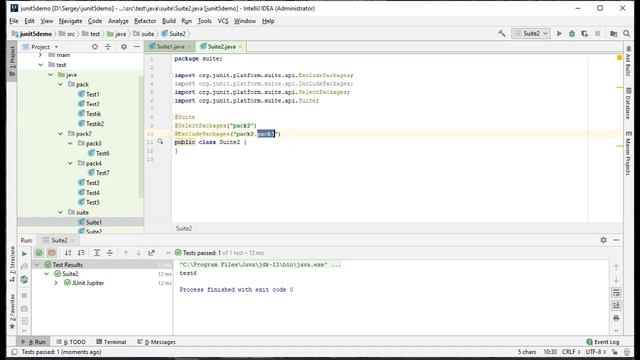Open the Maven Projects side panel
The height and width of the screenshot is (360, 640).
629,153
